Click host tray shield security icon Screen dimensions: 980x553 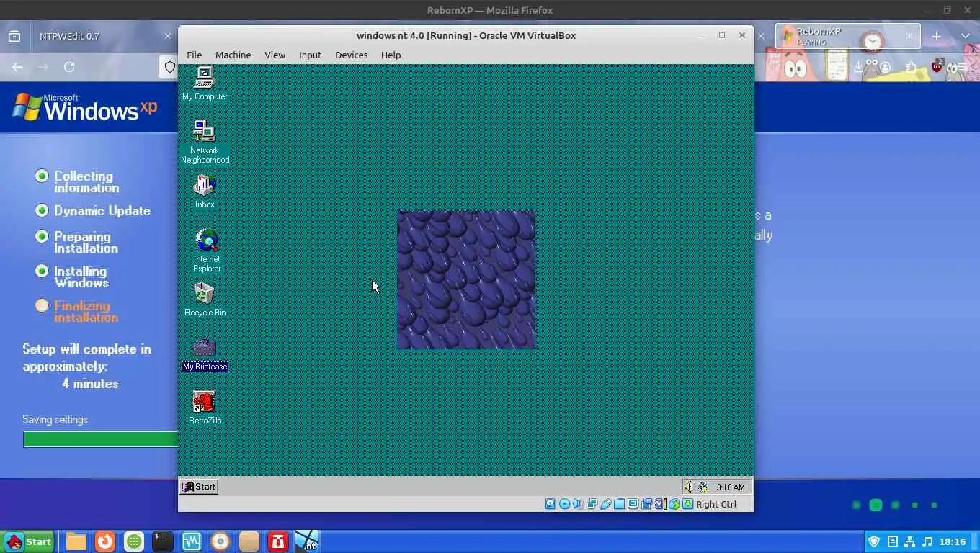(x=874, y=541)
